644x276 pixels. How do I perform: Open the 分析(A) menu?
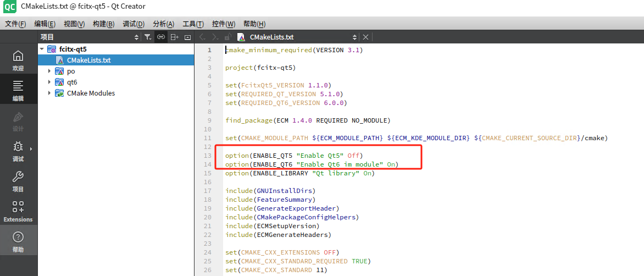163,24
